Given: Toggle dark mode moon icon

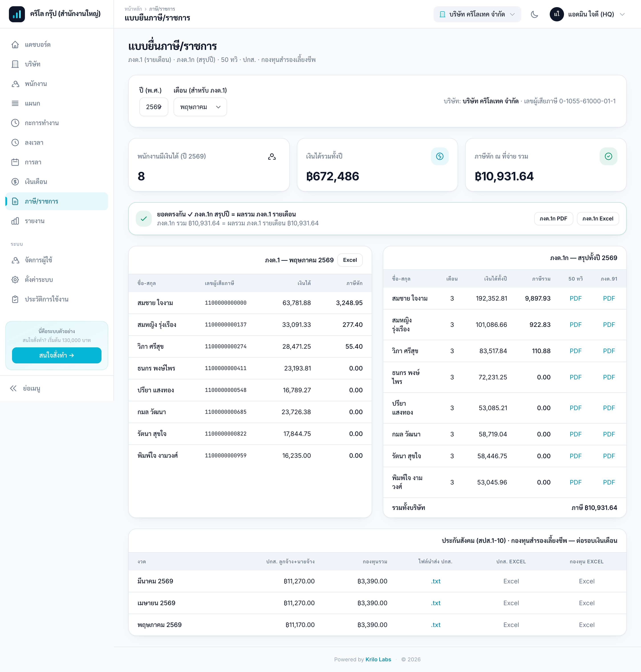Looking at the screenshot, I should tap(534, 14).
